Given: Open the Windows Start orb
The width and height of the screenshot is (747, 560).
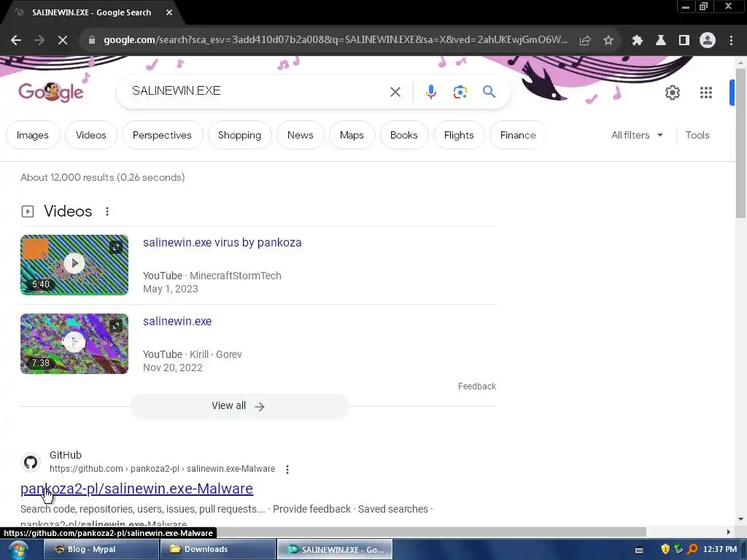Looking at the screenshot, I should coord(18,550).
